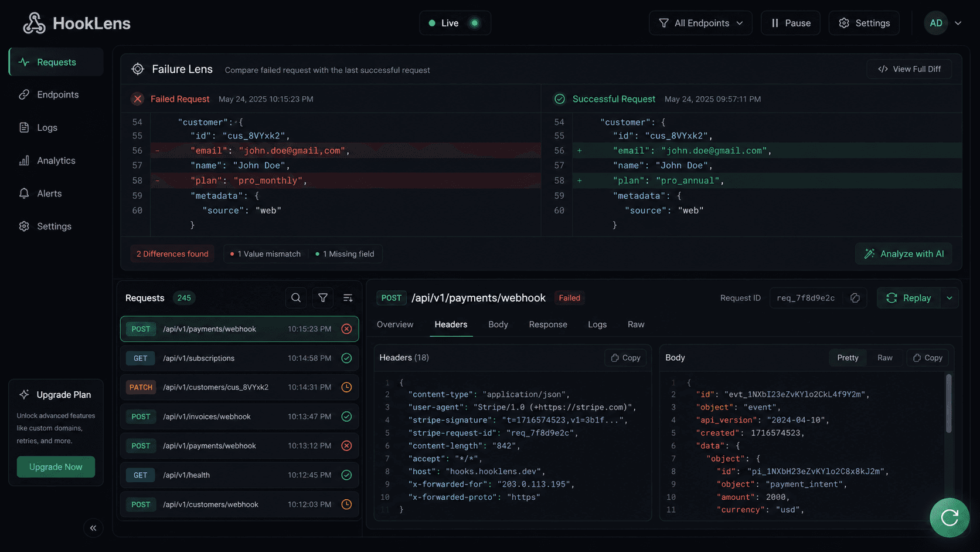Copy the request ID with copy icon
The image size is (980, 552).
click(x=855, y=298)
